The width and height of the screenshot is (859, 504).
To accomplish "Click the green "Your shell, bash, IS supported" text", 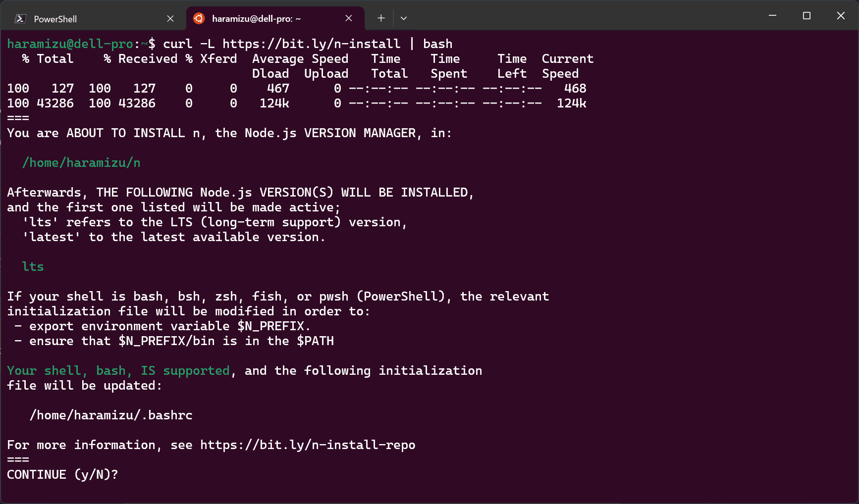I will (x=118, y=371).
